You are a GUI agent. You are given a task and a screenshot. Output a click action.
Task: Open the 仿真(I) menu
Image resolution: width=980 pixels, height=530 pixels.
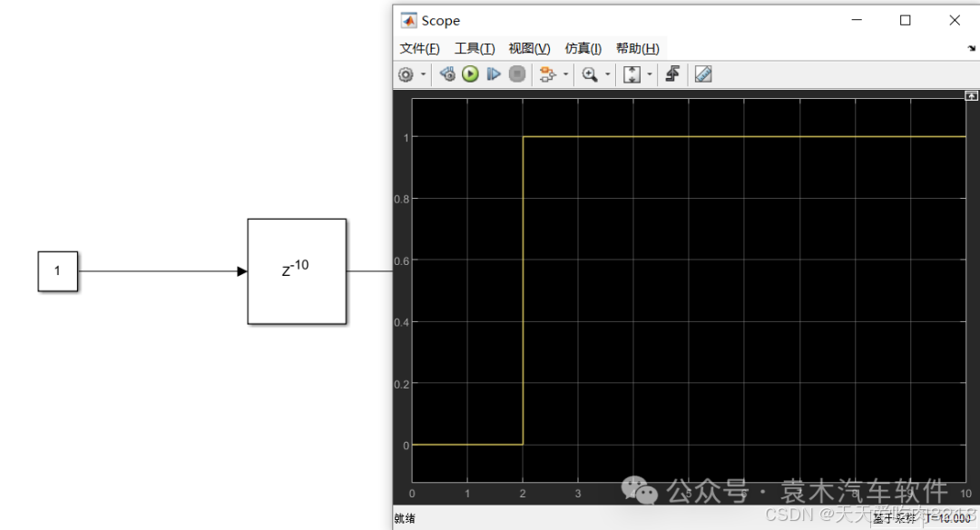coord(583,49)
